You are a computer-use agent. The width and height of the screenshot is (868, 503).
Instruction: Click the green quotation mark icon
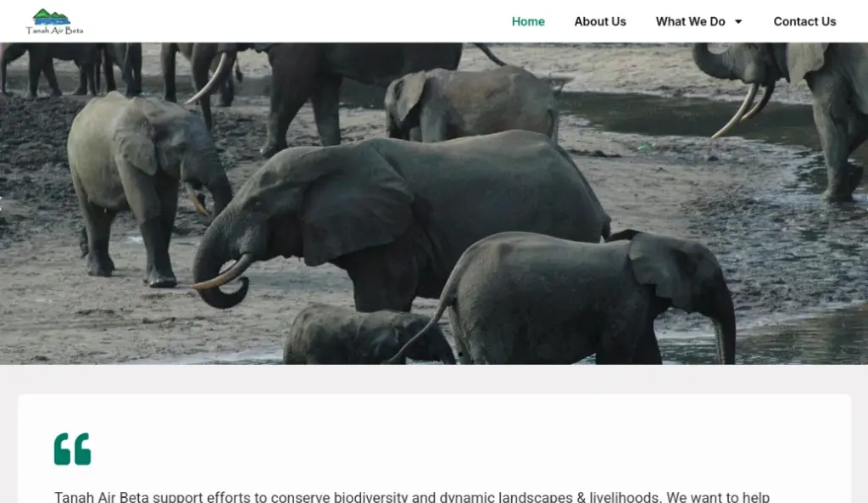click(x=72, y=449)
